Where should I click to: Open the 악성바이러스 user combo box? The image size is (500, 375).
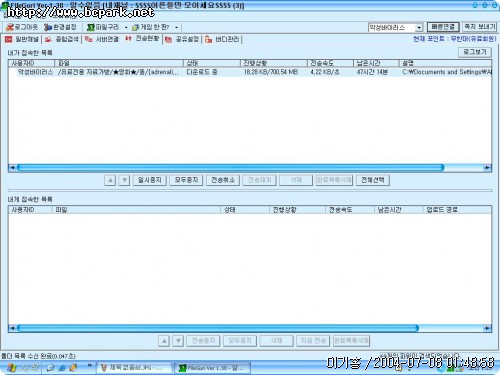pos(395,28)
